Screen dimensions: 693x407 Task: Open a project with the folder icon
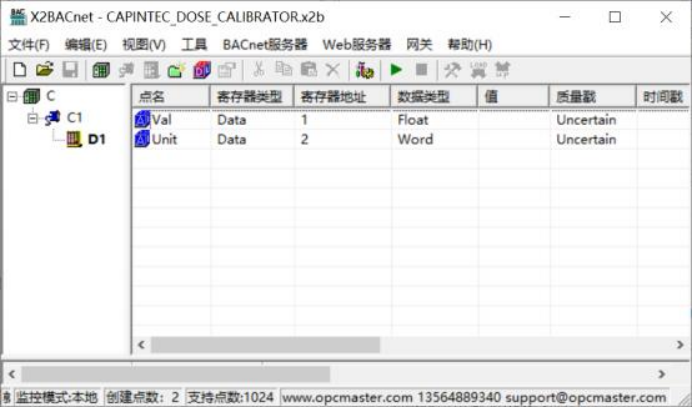pyautogui.click(x=45, y=70)
